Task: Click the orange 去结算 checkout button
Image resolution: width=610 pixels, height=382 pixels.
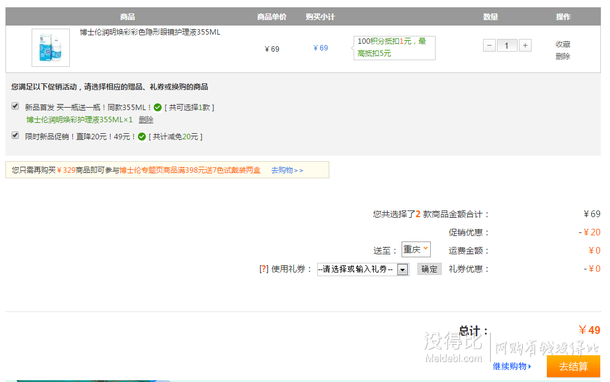Action: point(573,366)
